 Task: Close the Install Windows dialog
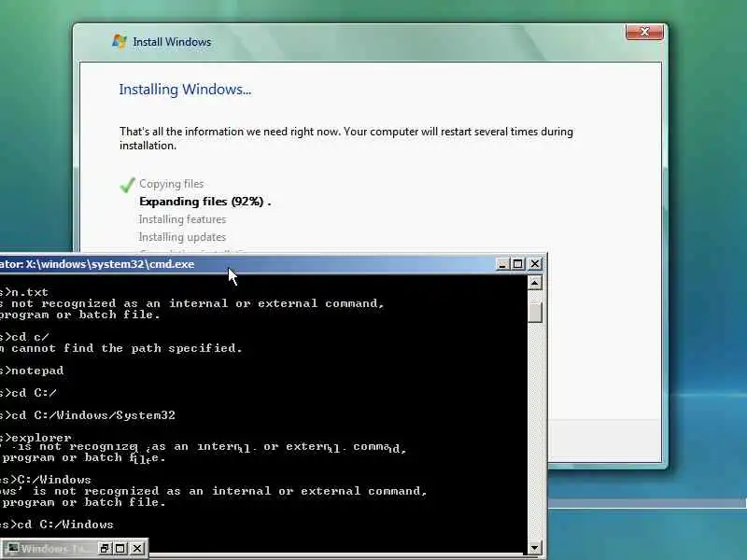(644, 33)
